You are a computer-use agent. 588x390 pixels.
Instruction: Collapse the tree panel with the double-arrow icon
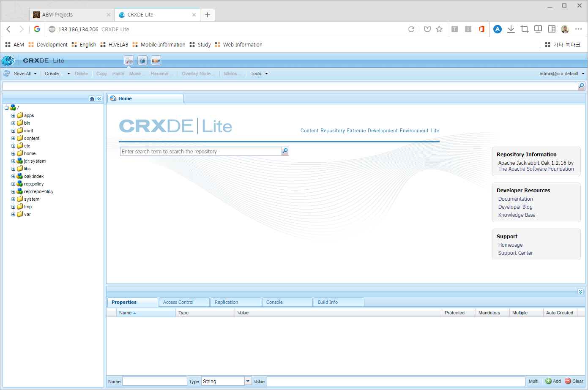pyautogui.click(x=99, y=98)
